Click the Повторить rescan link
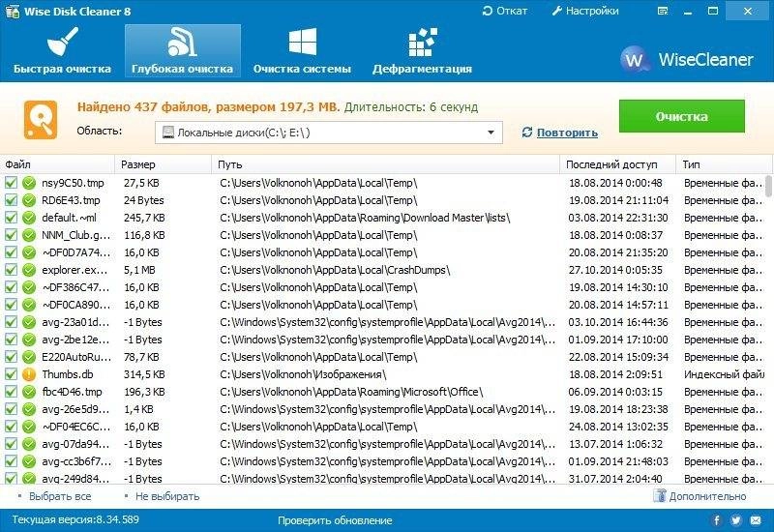 point(567,133)
